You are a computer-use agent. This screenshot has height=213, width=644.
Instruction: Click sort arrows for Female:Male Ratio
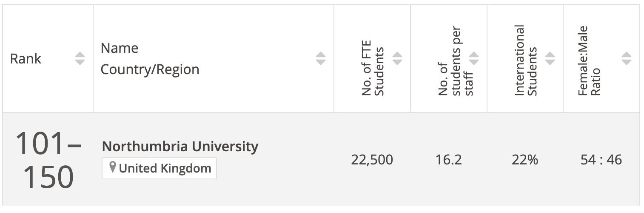pos(627,59)
